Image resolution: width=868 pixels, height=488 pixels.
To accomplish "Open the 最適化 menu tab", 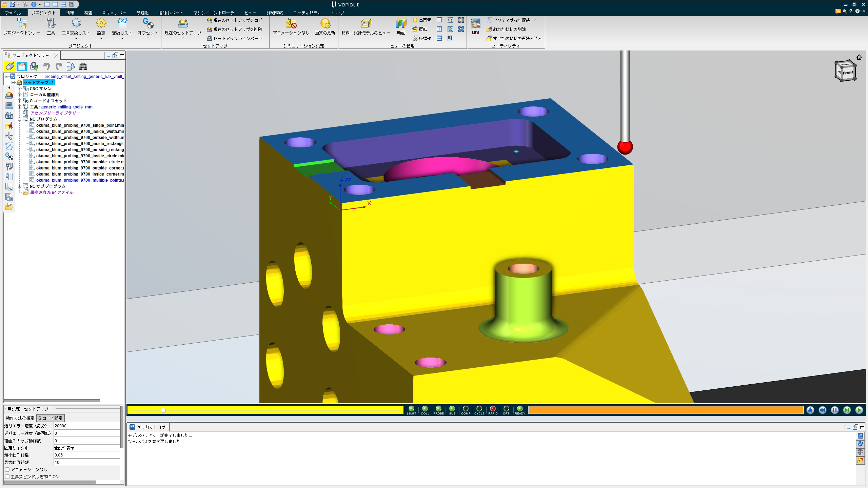I will pyautogui.click(x=142, y=13).
